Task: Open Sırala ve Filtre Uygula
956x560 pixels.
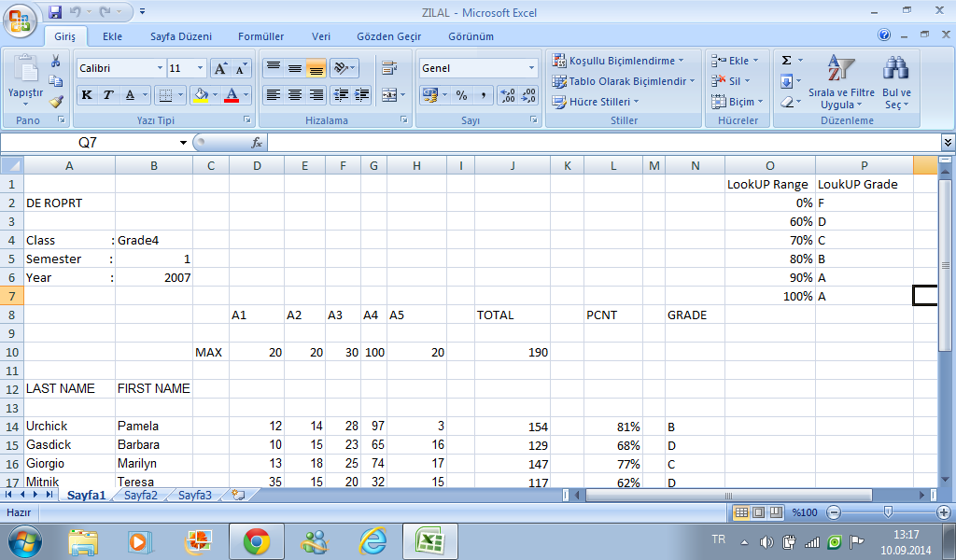Action: [841, 82]
